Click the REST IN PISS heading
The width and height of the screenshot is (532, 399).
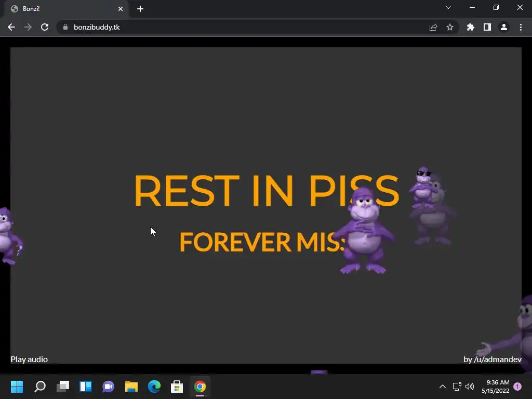(x=267, y=190)
